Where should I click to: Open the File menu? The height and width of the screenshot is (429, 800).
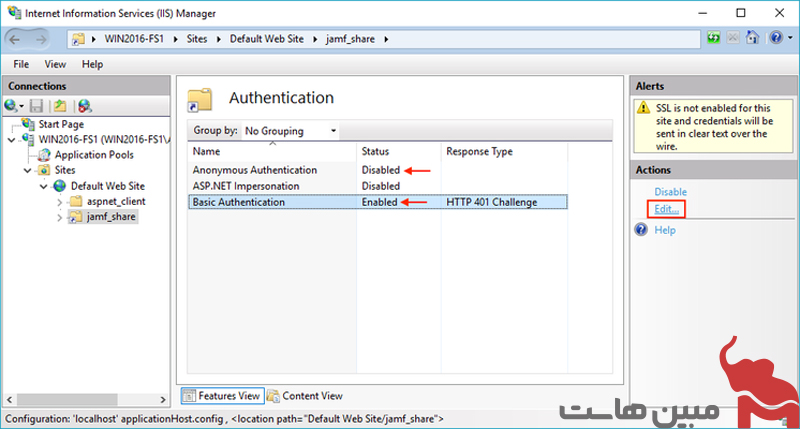tap(21, 64)
